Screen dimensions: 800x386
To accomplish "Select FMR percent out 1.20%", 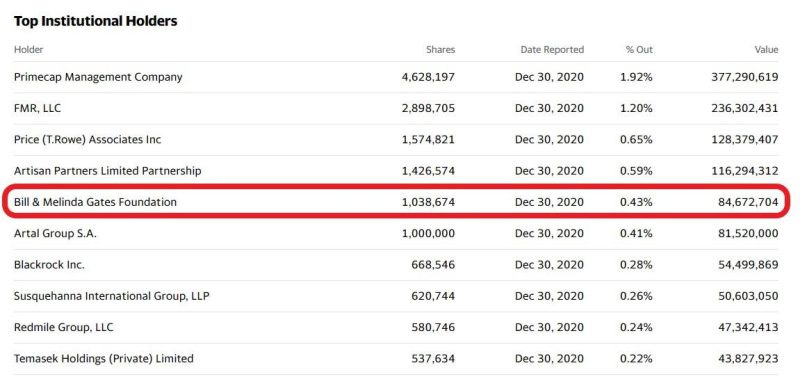I will 636,108.
